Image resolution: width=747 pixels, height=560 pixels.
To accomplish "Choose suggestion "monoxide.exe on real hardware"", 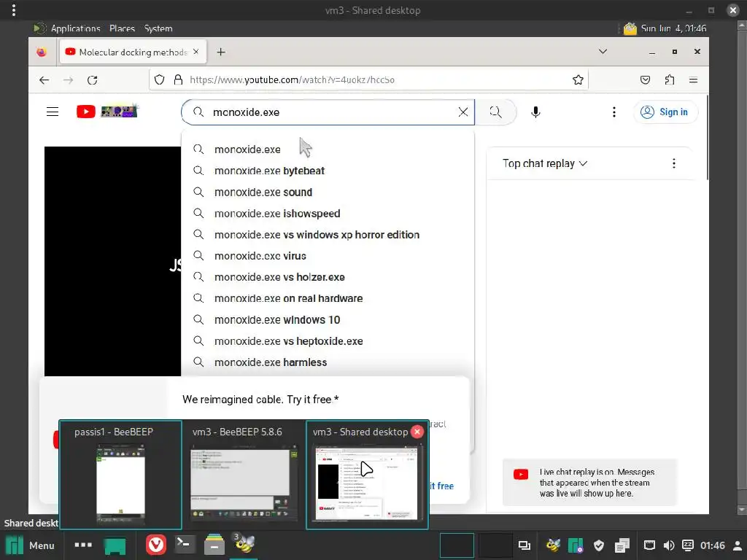I will [328, 298].
